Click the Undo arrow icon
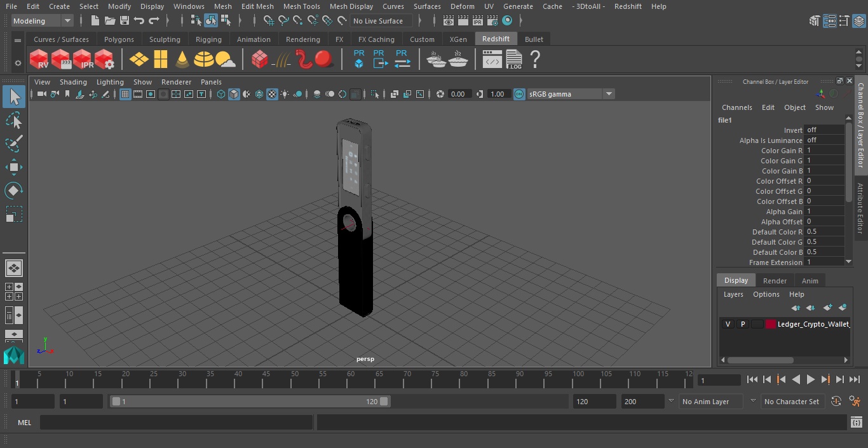The height and width of the screenshot is (448, 868). pos(139,21)
